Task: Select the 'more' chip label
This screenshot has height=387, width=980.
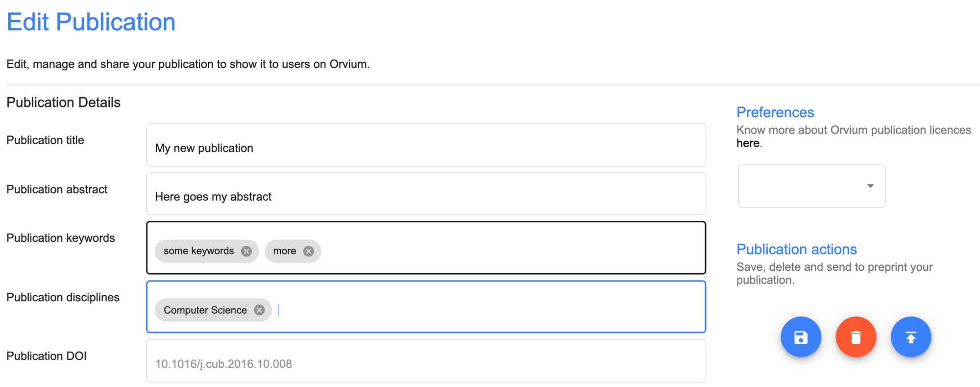Action: coord(285,251)
